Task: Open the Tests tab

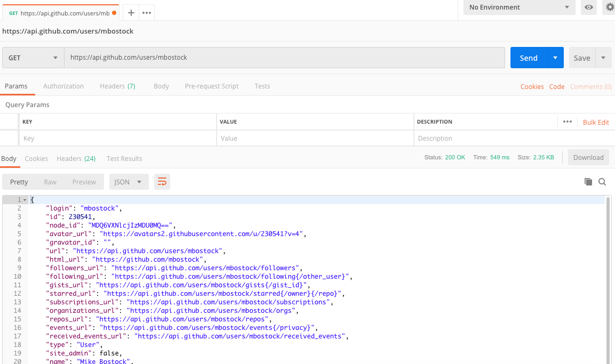Action: click(262, 86)
